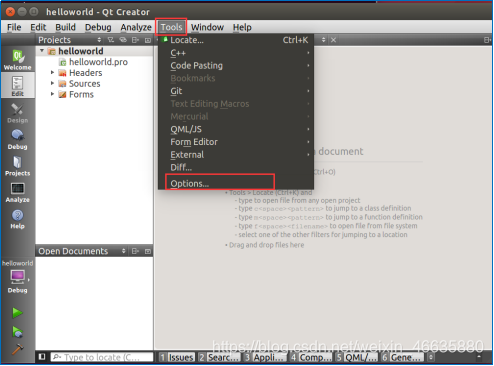The width and height of the screenshot is (494, 366).
Task: Open the Application Output pane
Action: coord(265,357)
